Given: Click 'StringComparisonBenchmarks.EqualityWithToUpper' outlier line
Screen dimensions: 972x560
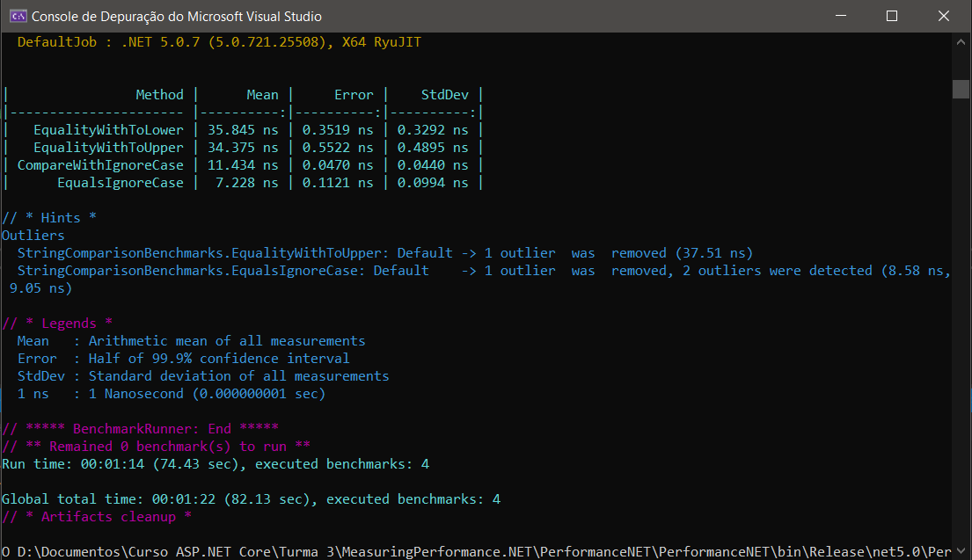Looking at the screenshot, I should click(385, 253).
